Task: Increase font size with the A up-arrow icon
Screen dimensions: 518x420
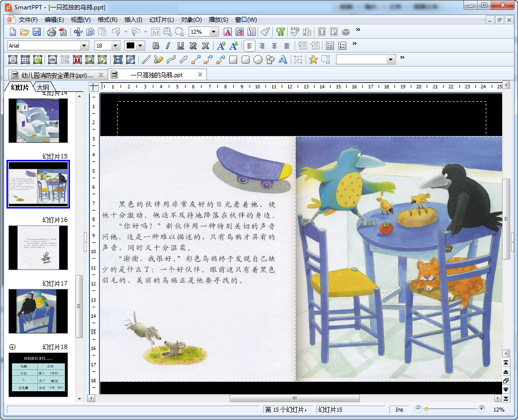Action: 221,46
